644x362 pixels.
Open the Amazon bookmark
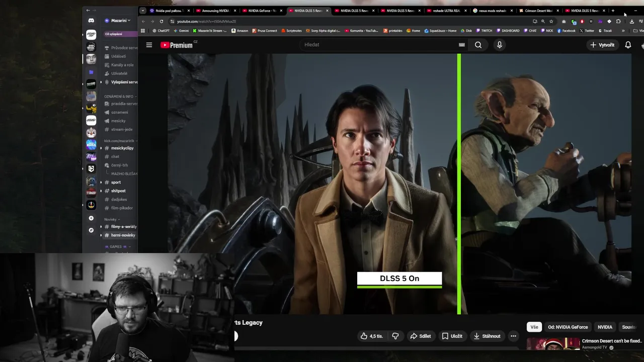pos(239,31)
